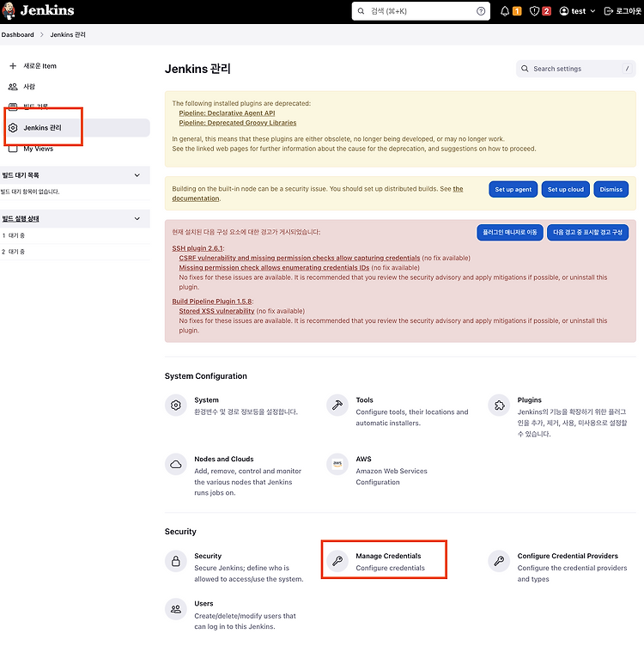Viewport: 644px width, 646px height.
Task: Collapse the 빌드 대기 목록 section
Action: click(x=137, y=175)
